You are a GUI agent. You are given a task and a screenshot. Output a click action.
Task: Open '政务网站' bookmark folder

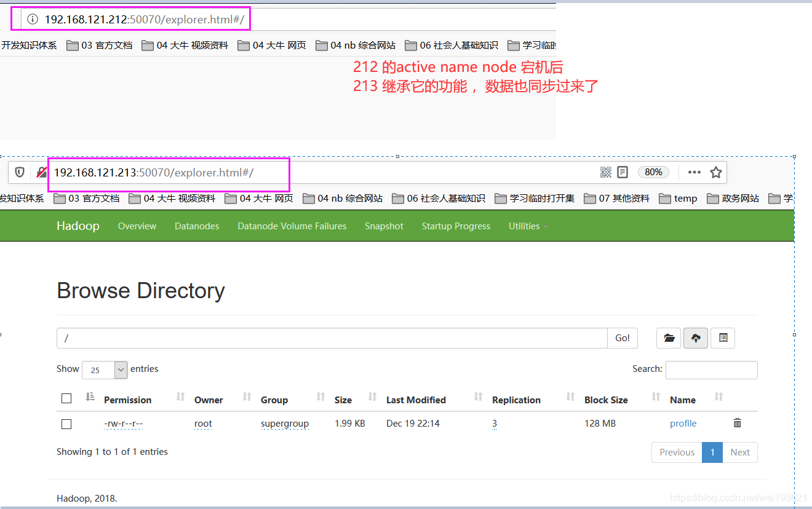click(733, 199)
